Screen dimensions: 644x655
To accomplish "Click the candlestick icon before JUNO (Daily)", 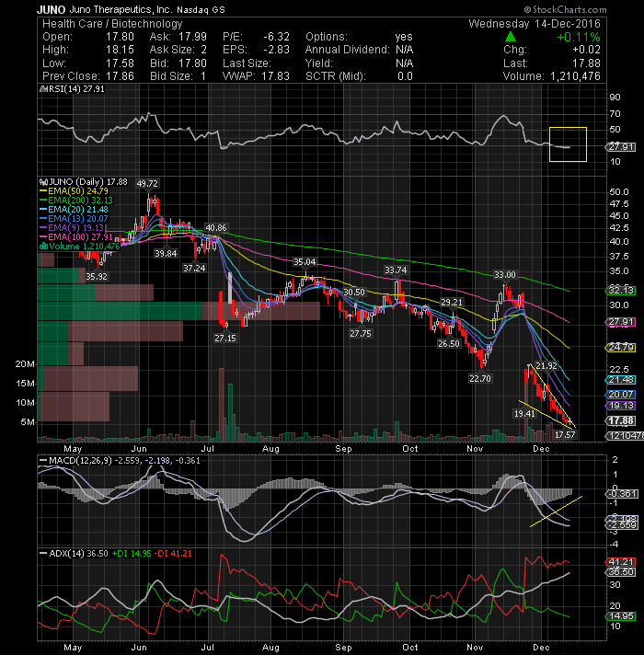I will [x=43, y=182].
